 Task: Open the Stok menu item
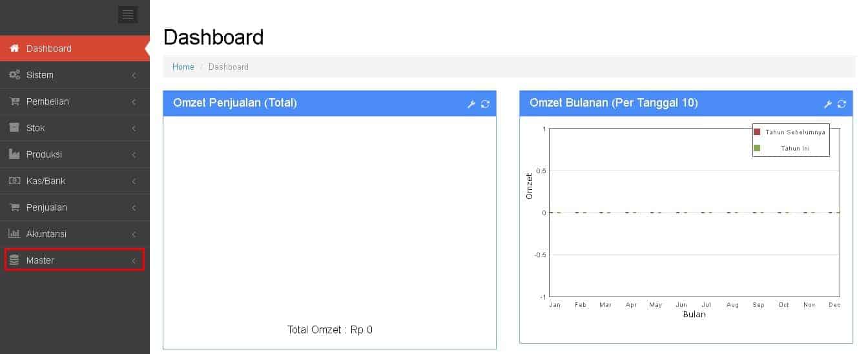pos(75,128)
